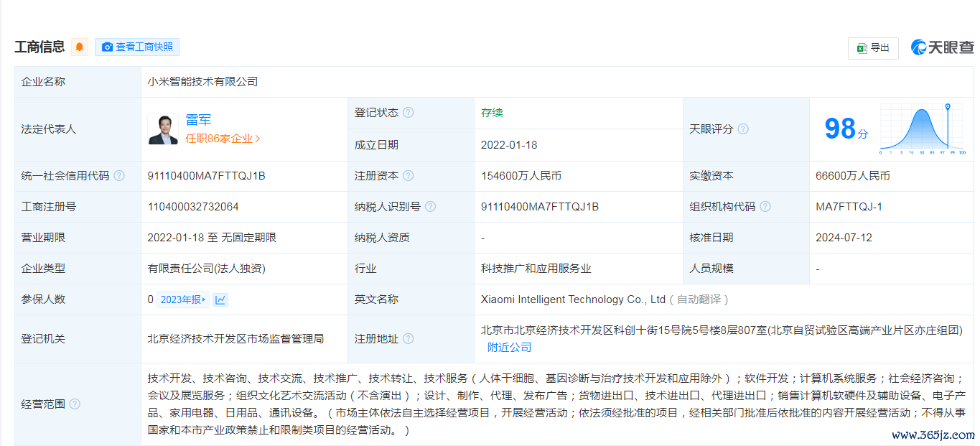Open the 查看工商快照 snapshot button

point(137,47)
